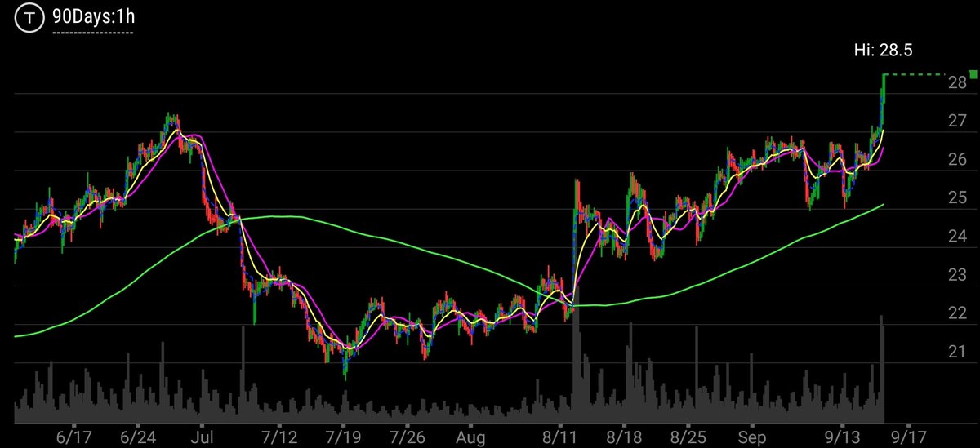Click the 28 price axis label

(958, 83)
